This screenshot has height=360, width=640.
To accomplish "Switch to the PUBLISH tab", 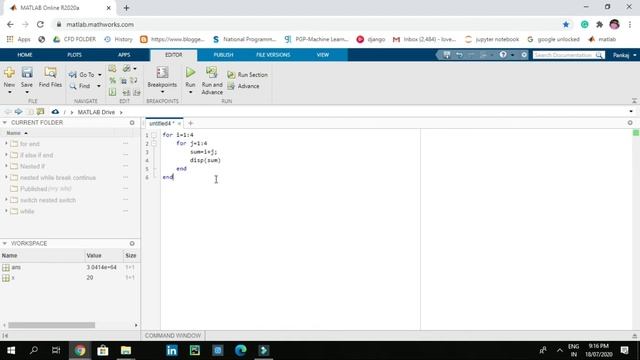I will tap(223, 55).
